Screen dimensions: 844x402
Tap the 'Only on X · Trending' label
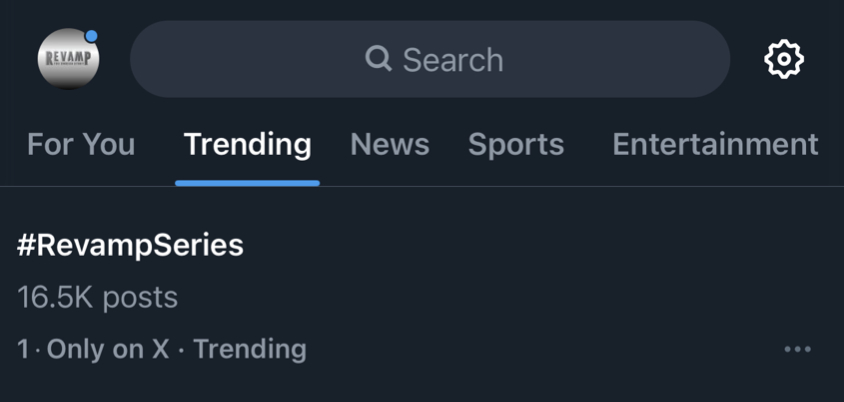(x=177, y=349)
